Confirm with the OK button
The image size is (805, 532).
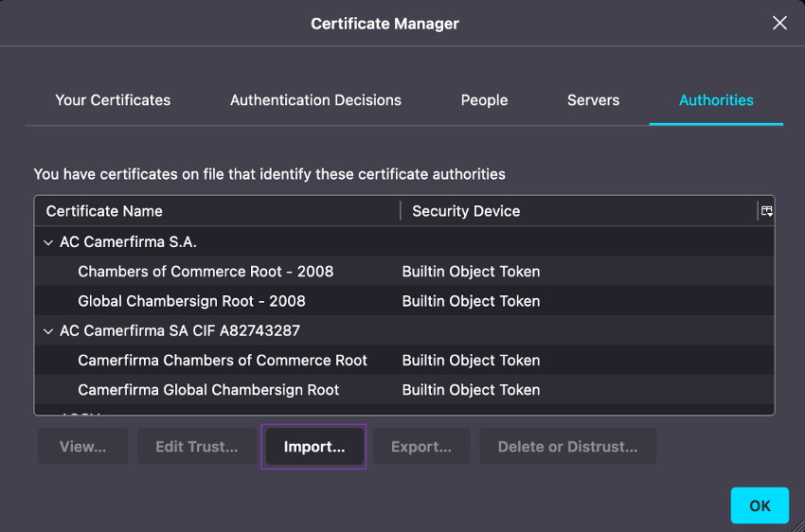(760, 505)
